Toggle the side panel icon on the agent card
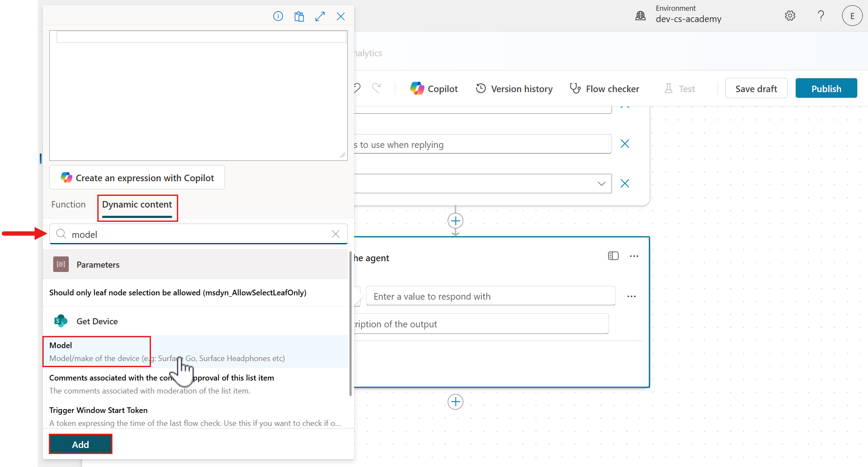 (x=613, y=256)
